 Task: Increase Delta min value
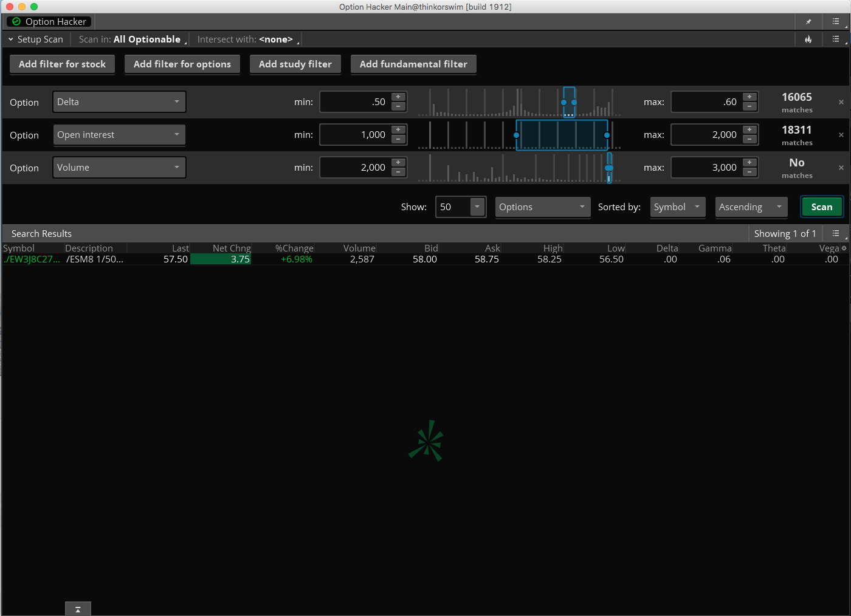point(398,97)
